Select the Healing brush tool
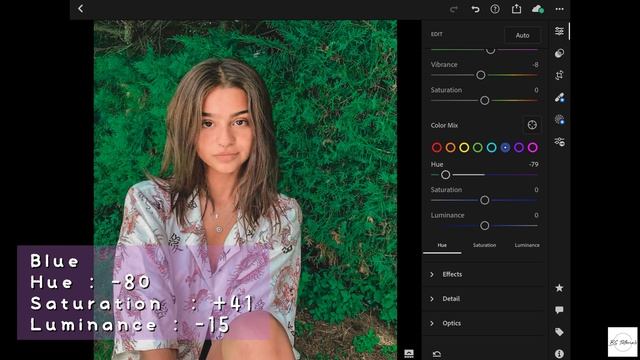This screenshot has width=640, height=360. click(x=559, y=98)
